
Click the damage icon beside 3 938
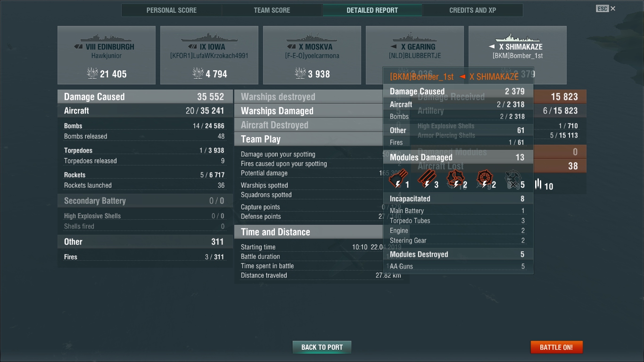point(300,73)
